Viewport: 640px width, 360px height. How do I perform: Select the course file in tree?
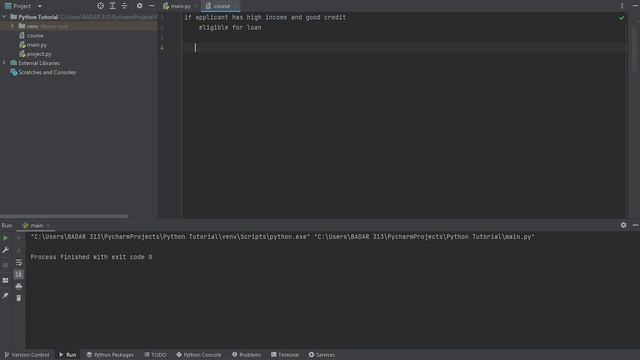[35, 36]
